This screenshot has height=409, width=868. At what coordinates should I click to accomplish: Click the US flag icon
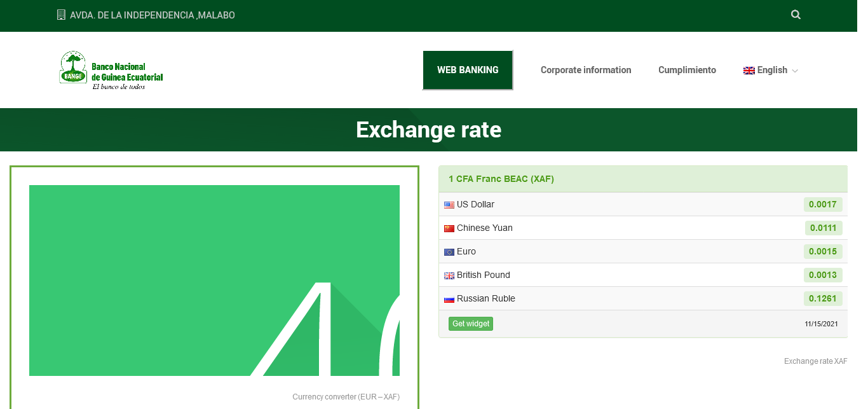pos(449,205)
